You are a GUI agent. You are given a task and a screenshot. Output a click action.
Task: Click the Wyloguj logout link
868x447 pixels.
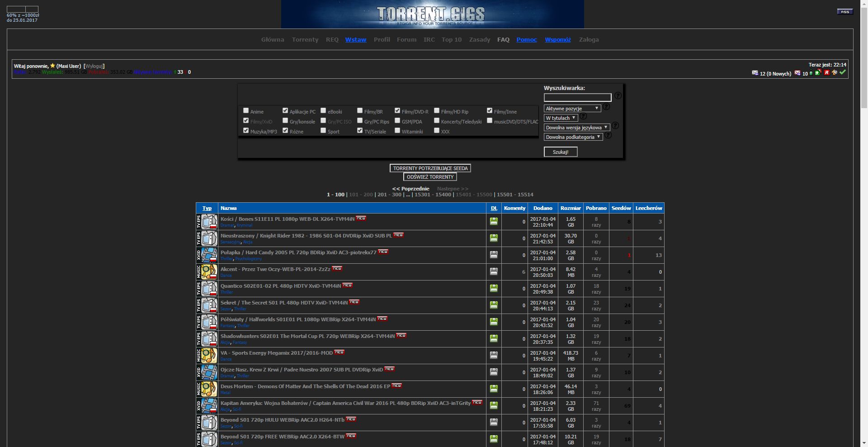[94, 66]
